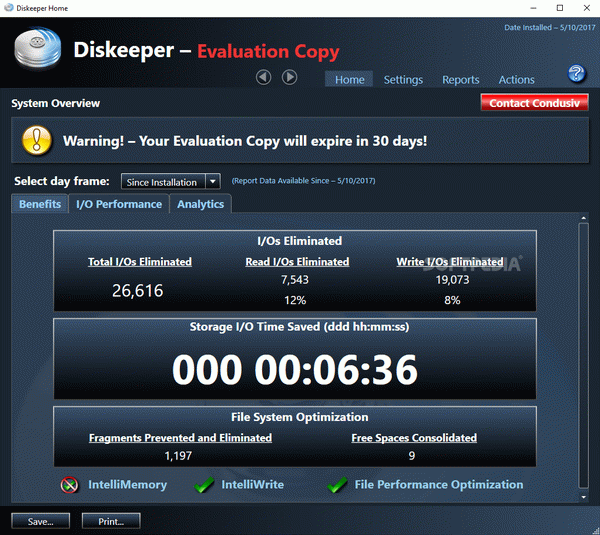The height and width of the screenshot is (535, 600).
Task: Click the forward navigation arrow icon
Action: click(290, 77)
